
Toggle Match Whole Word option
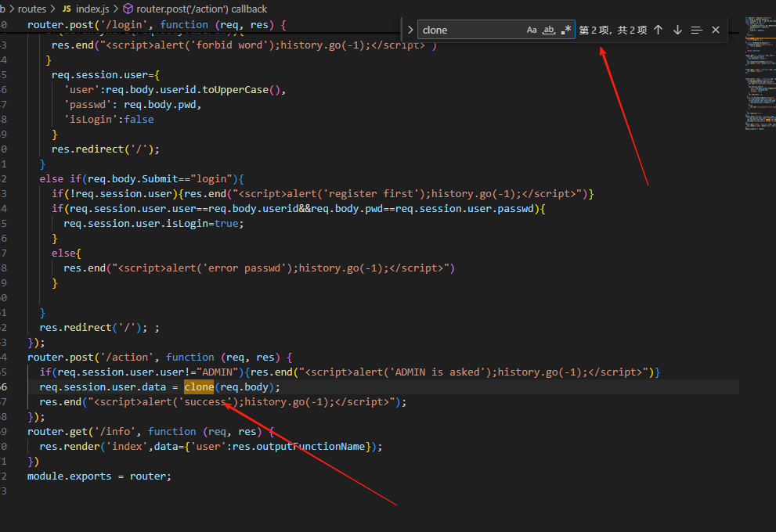click(x=548, y=30)
